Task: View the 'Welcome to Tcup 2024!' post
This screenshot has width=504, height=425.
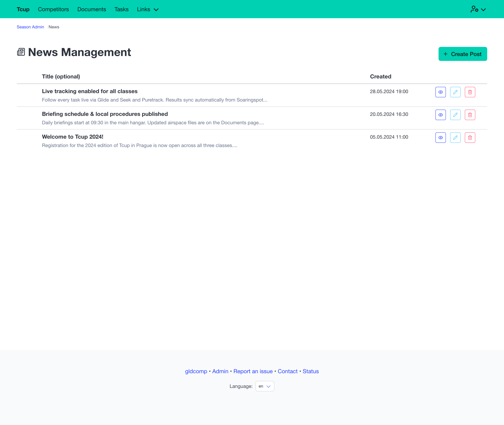Action: (440, 138)
